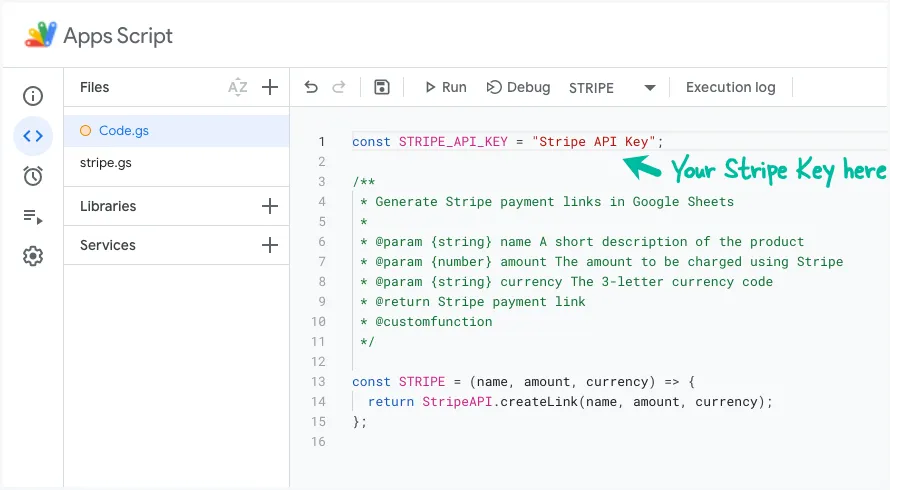Debug the selected function
902x490 pixels.
click(x=518, y=87)
